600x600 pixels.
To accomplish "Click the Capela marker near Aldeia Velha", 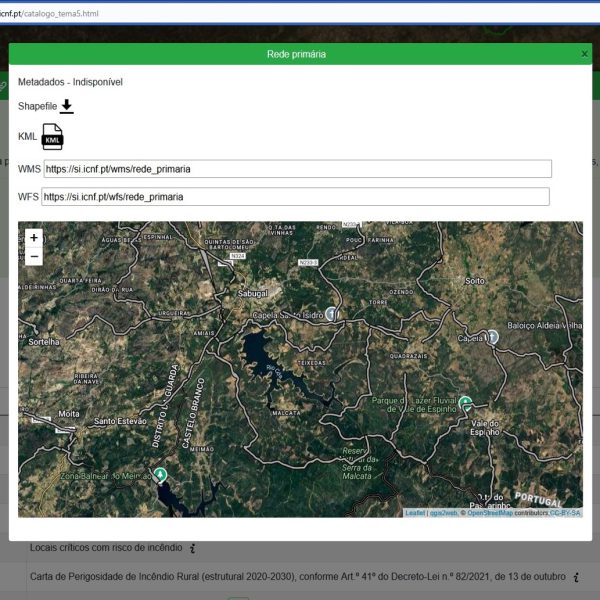I will [492, 337].
